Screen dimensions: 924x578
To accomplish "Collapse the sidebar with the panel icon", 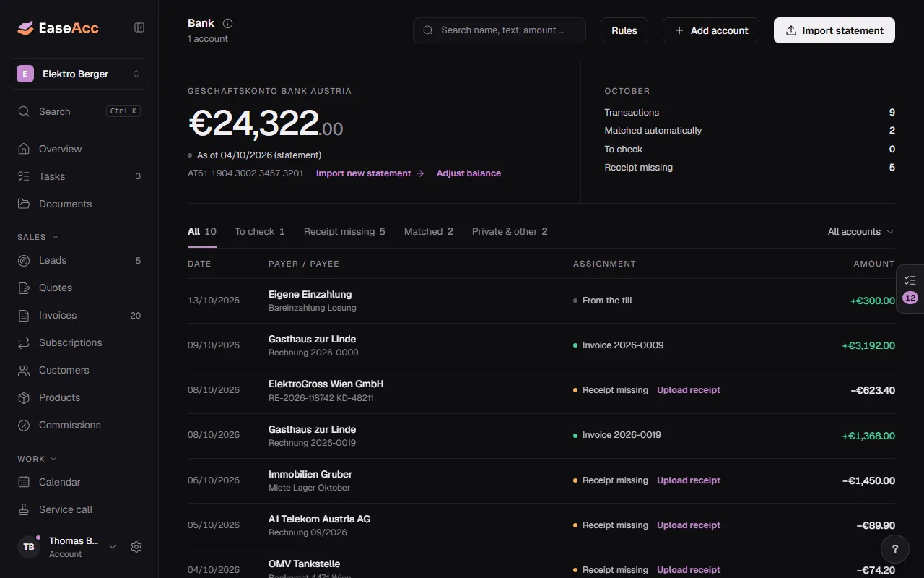I will click(139, 27).
